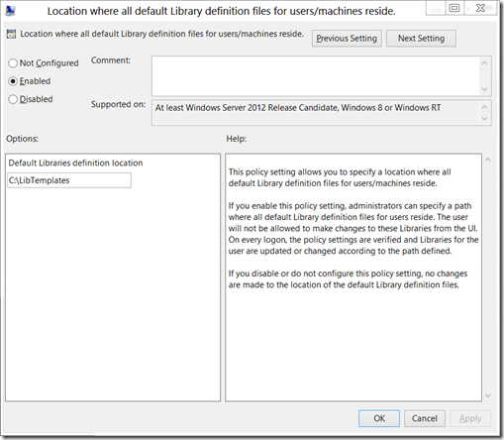
Task: Click the help paragraph starting 'If you enable'
Action: pos(353,228)
